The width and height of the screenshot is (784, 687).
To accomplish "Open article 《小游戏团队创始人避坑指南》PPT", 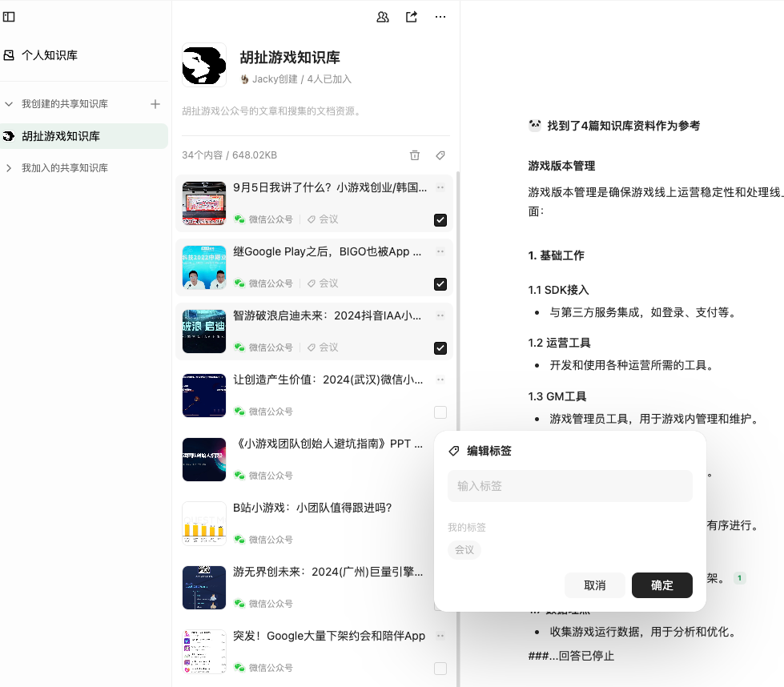I will (x=328, y=444).
